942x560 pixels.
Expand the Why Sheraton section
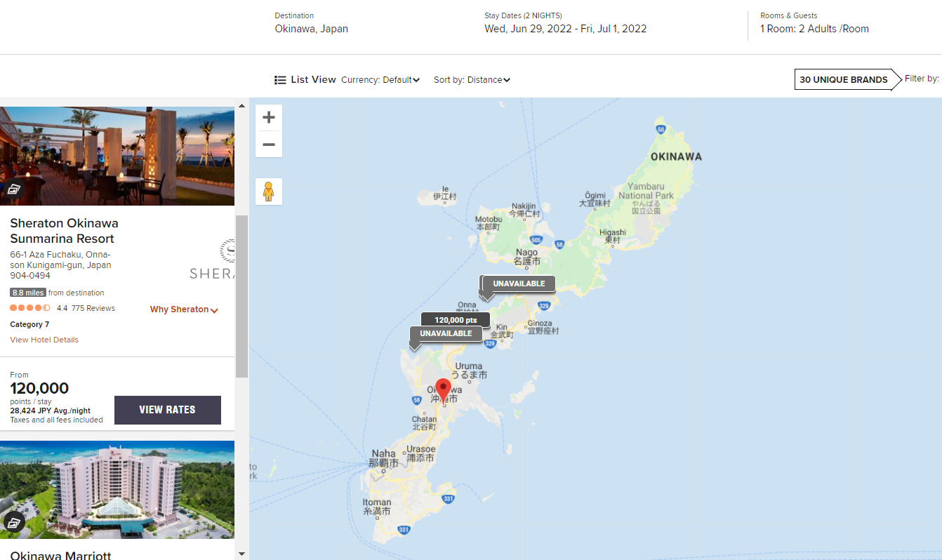(183, 309)
